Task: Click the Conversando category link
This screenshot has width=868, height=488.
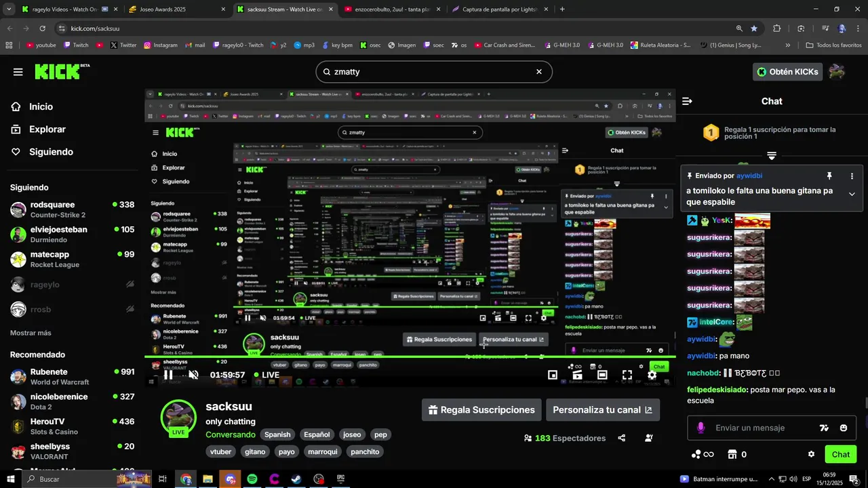Action: 231,434
